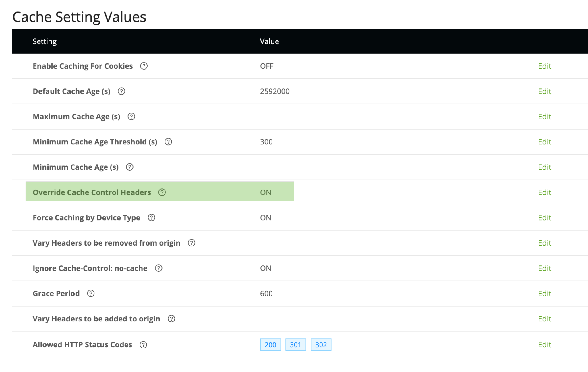Select the 302 status code tag
The width and height of the screenshot is (588, 372).
point(321,345)
